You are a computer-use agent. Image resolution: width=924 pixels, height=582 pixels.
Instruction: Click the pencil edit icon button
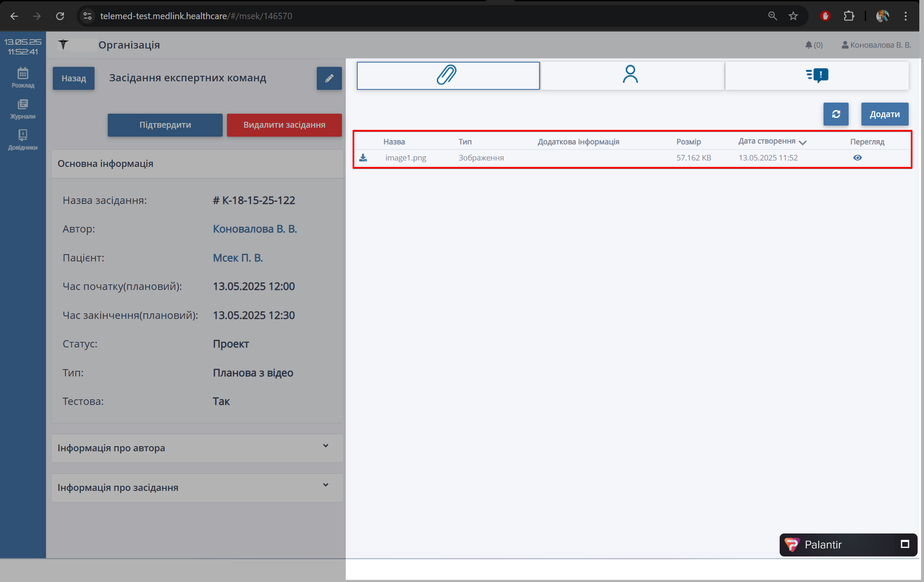click(x=329, y=78)
